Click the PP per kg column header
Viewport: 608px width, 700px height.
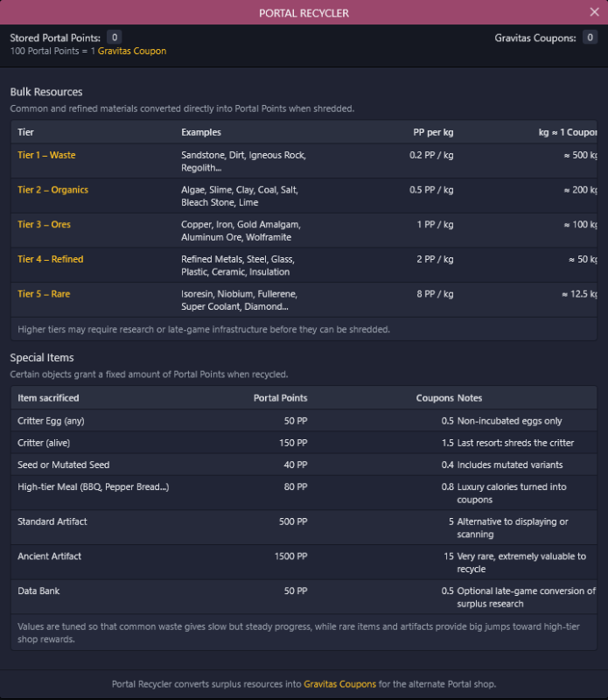pyautogui.click(x=433, y=132)
